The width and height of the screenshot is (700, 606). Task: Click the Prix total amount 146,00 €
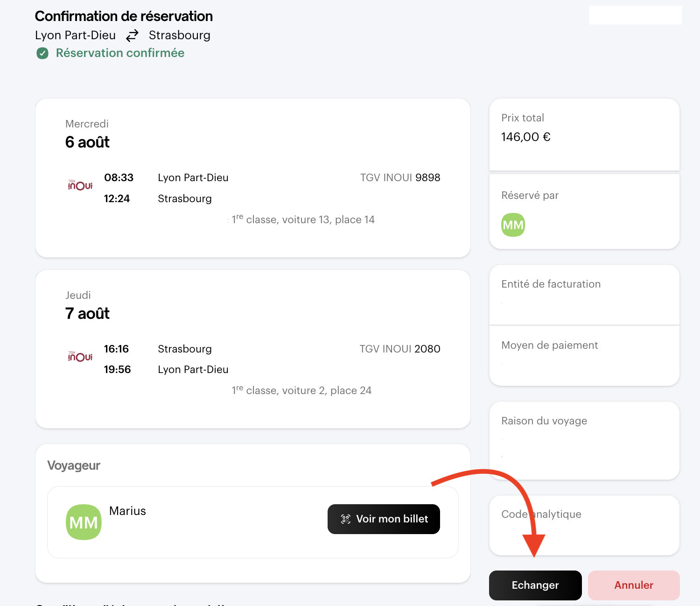click(525, 137)
